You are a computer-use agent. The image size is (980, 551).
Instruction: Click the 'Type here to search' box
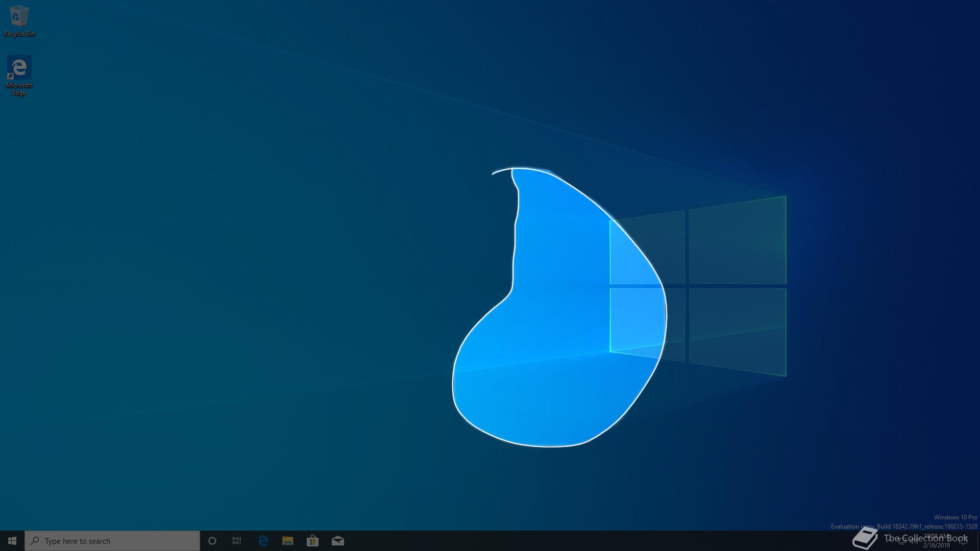[x=112, y=541]
